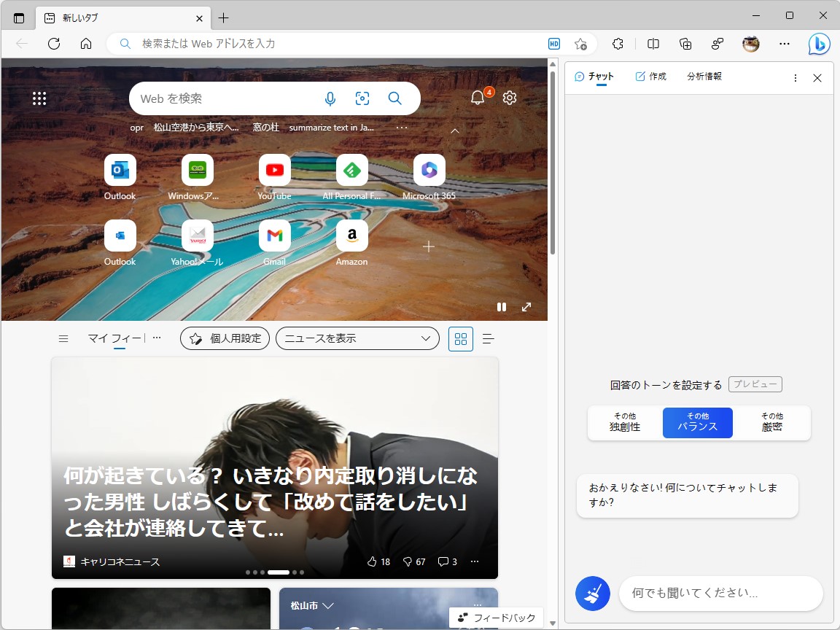Open the app launcher grid icon
The width and height of the screenshot is (840, 630).
(39, 98)
